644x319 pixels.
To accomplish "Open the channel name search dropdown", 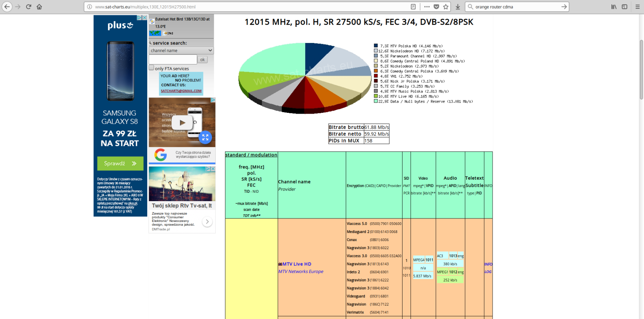I will click(x=181, y=51).
